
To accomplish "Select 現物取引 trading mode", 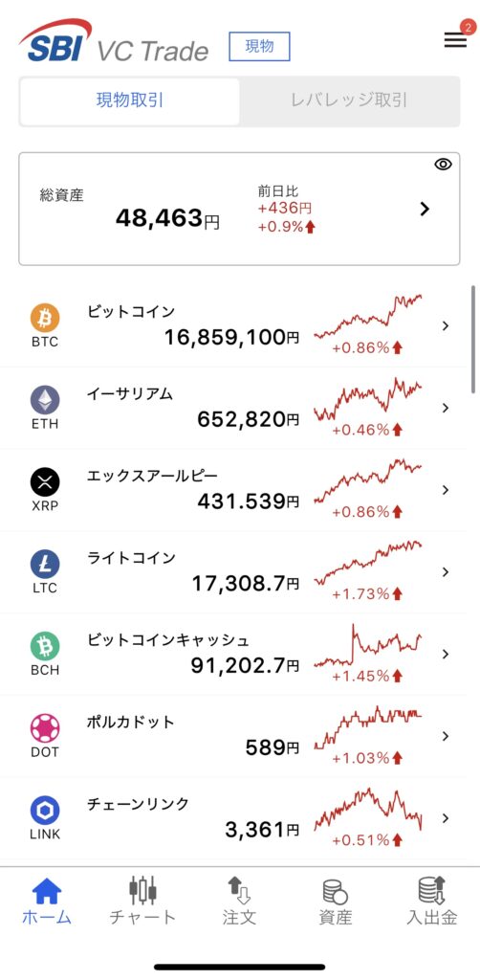I will (130, 101).
